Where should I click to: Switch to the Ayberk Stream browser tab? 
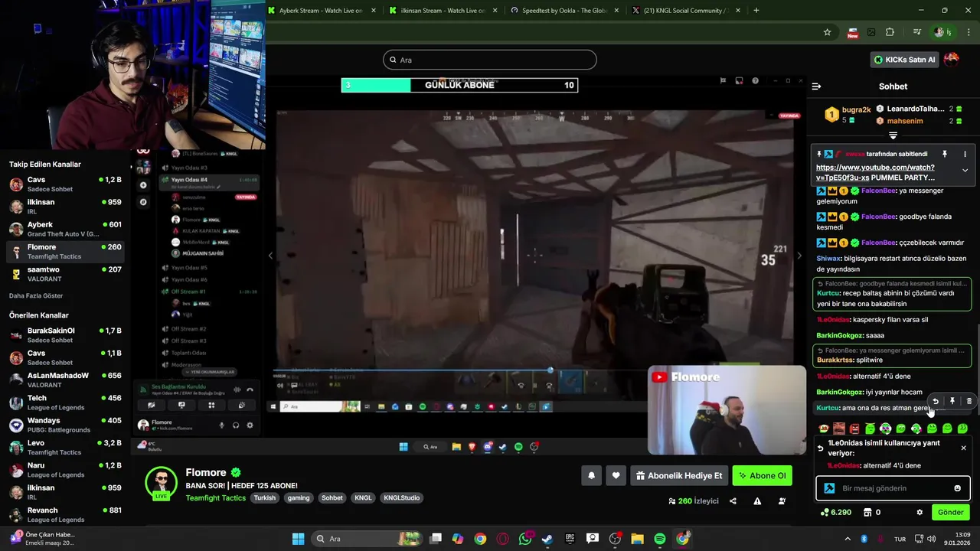point(322,11)
